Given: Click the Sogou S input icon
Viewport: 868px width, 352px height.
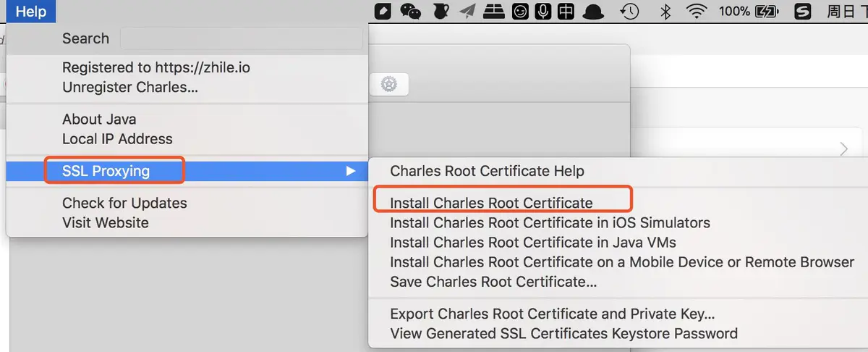Looking at the screenshot, I should click(x=801, y=11).
